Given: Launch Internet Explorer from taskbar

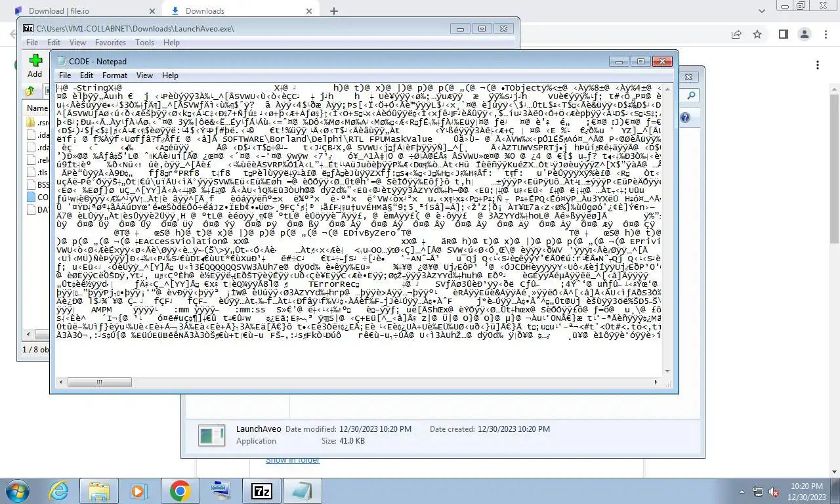Looking at the screenshot, I should point(58,491).
